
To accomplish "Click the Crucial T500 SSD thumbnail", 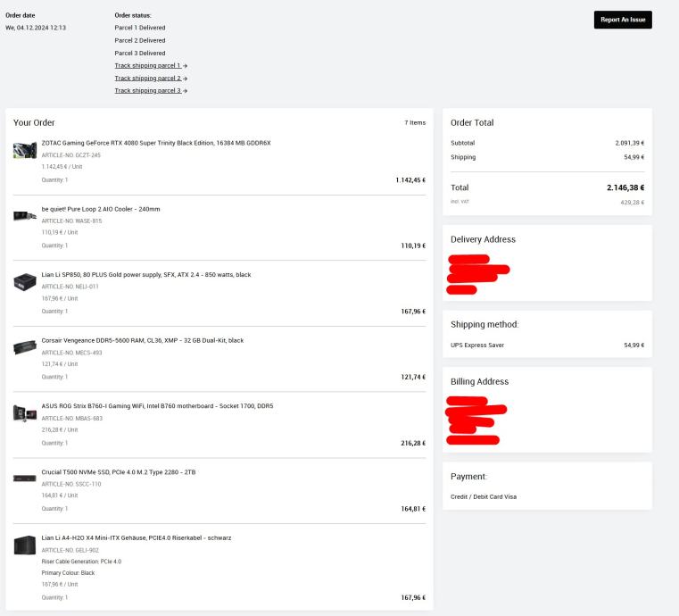I will click(25, 479).
